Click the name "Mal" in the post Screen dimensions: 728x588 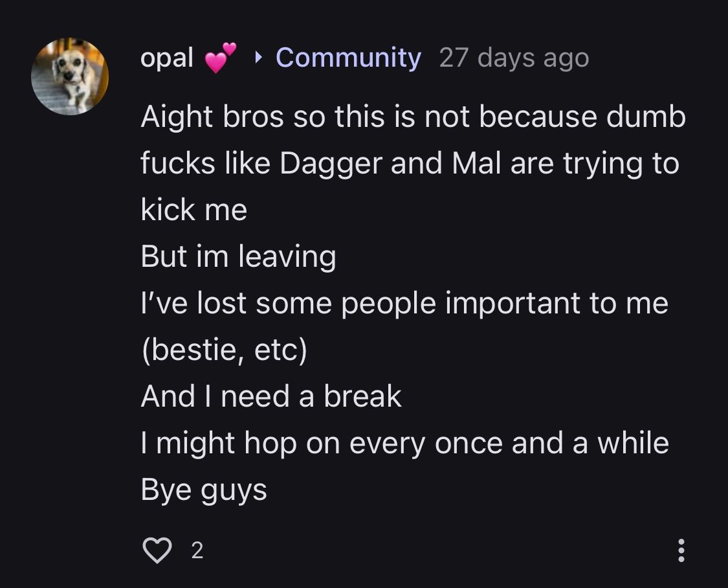476,164
